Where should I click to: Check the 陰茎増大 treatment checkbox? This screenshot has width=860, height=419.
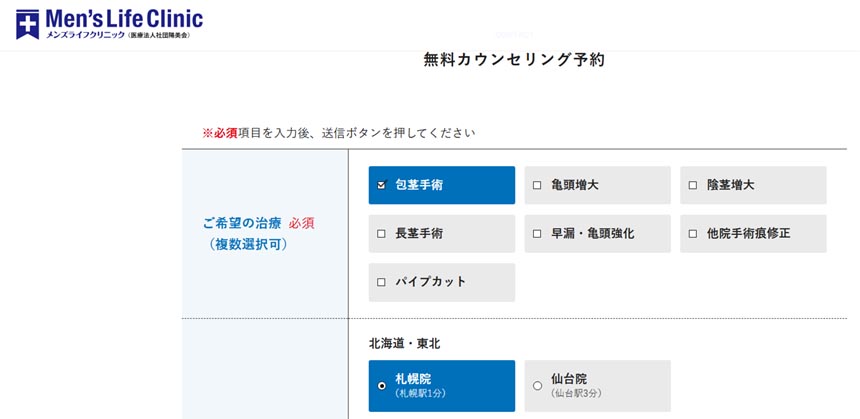(x=693, y=185)
